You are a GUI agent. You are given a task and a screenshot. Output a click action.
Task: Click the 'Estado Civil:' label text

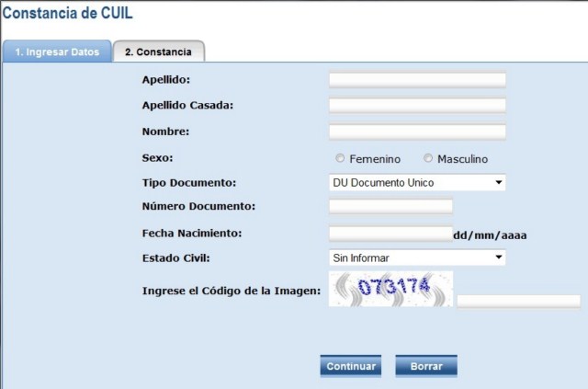click(x=175, y=258)
